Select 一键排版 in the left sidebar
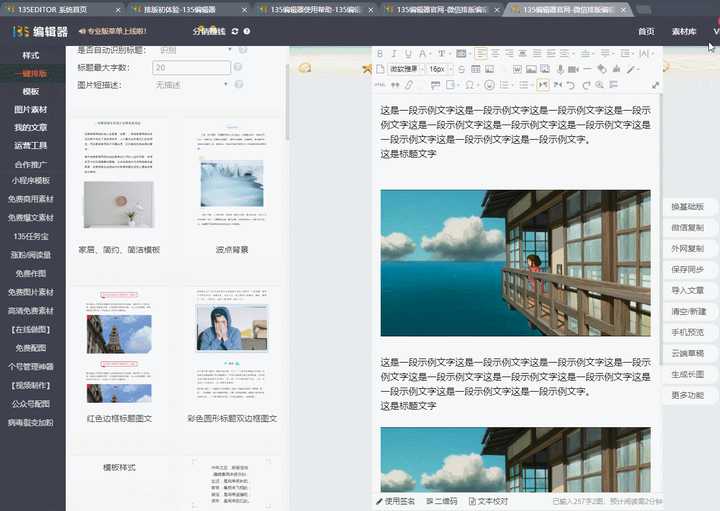 pos(31,73)
